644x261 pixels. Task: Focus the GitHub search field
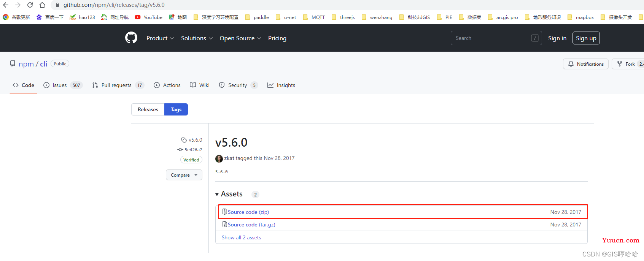496,38
